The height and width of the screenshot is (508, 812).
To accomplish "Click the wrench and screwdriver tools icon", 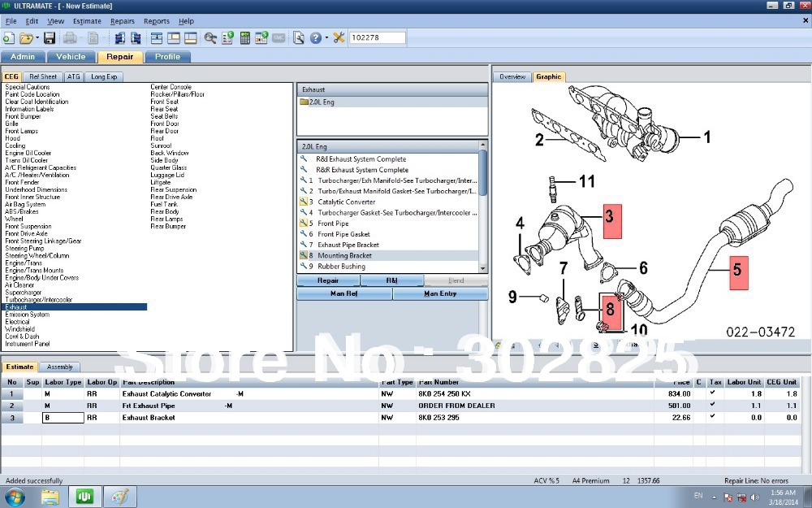I will [339, 38].
